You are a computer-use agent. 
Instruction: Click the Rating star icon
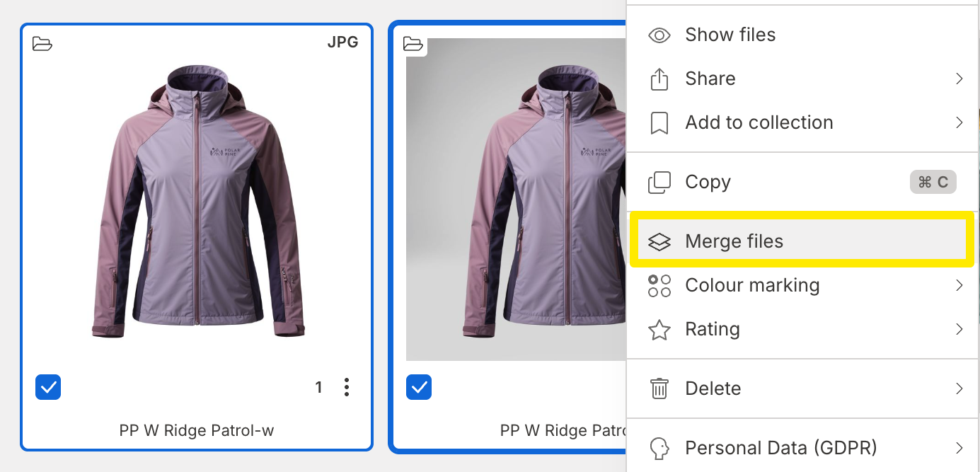(659, 329)
